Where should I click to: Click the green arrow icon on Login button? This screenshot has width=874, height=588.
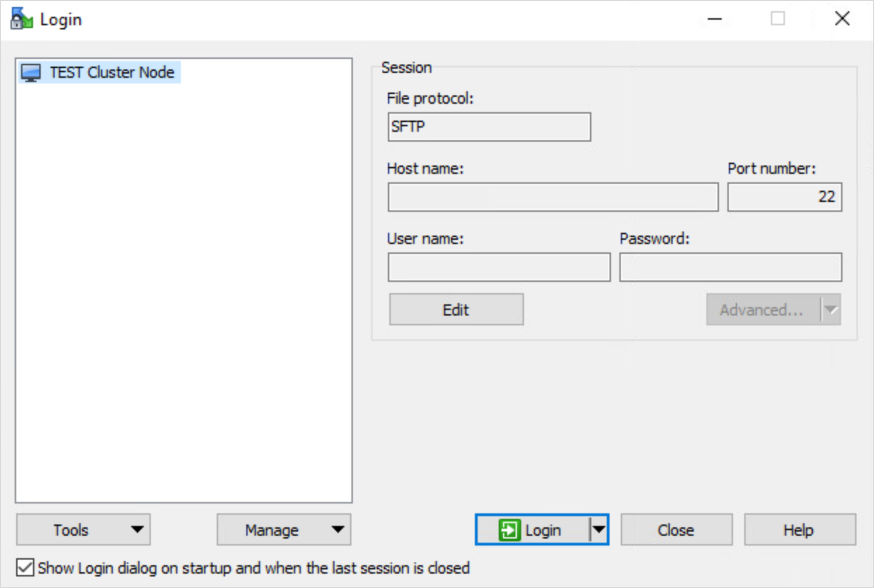click(x=509, y=530)
